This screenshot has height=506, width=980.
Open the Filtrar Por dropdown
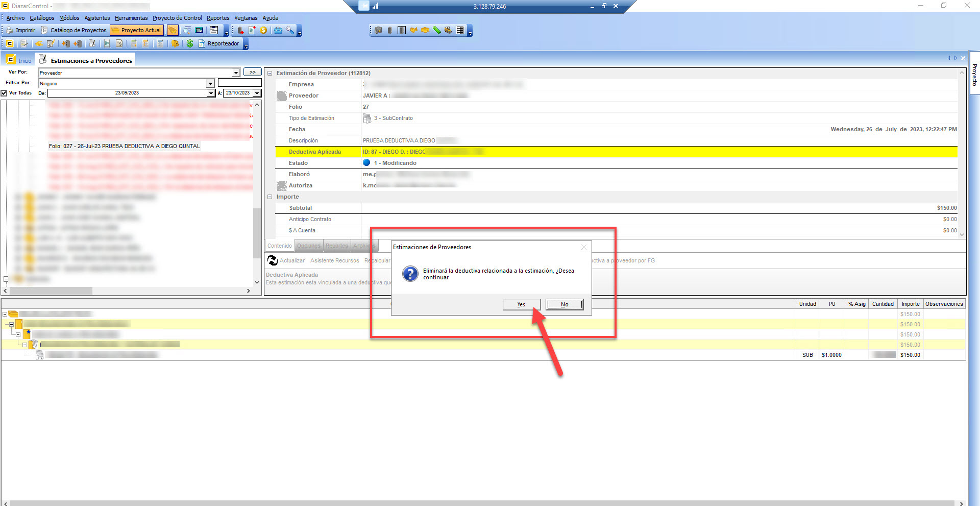point(210,83)
